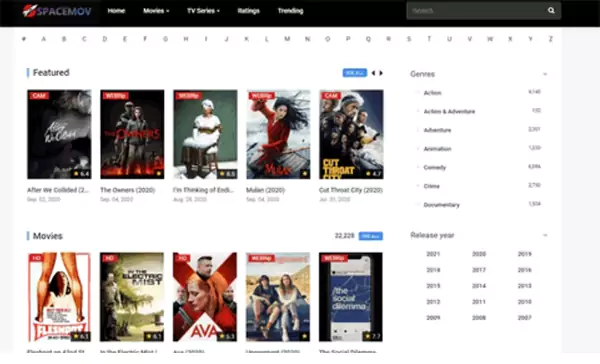Screen dimensions: 600x364
Task: Go to next featured slide arrow
Action: pyautogui.click(x=381, y=73)
